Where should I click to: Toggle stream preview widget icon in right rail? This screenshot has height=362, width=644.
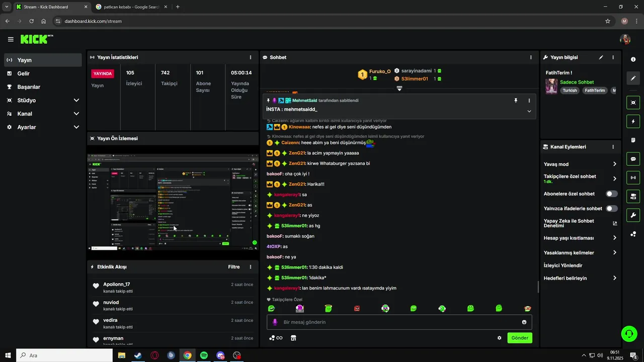point(633,103)
